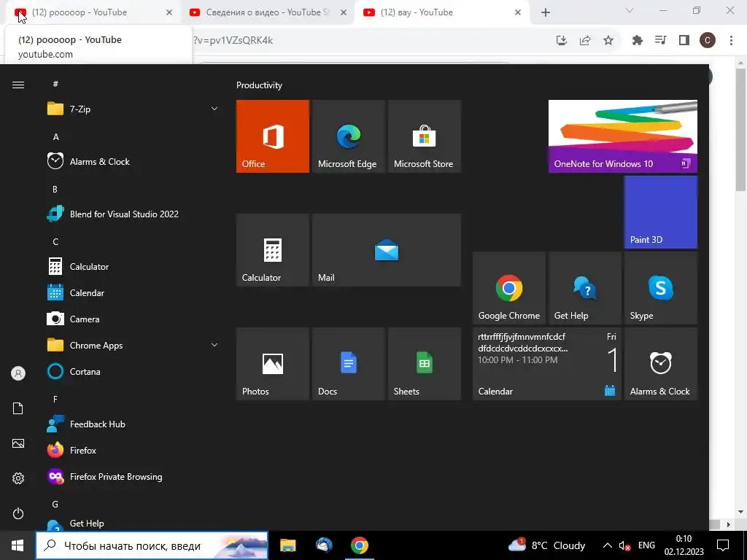Viewport: 747px width, 560px height.
Task: Open Settings gear in Start sidebar
Action: (x=18, y=478)
